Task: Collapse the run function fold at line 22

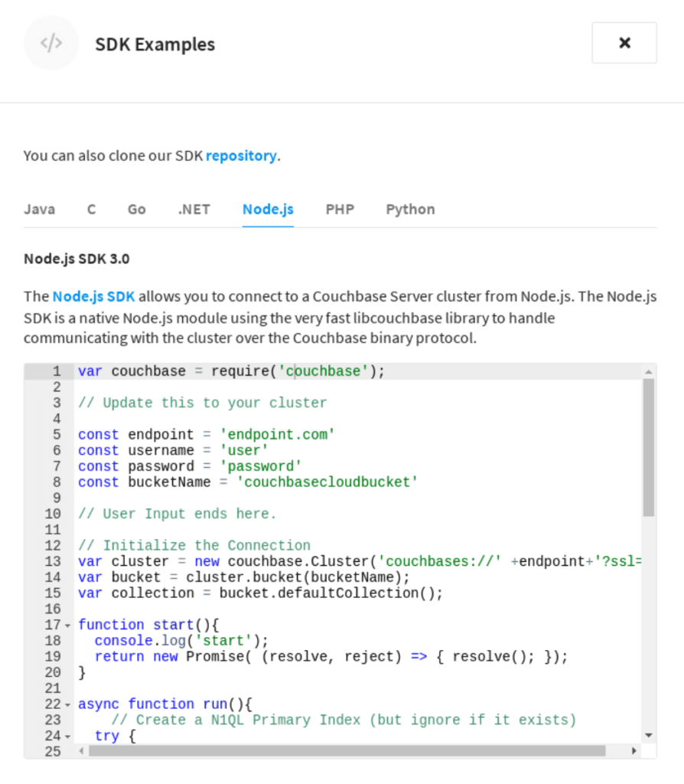Action: point(67,704)
